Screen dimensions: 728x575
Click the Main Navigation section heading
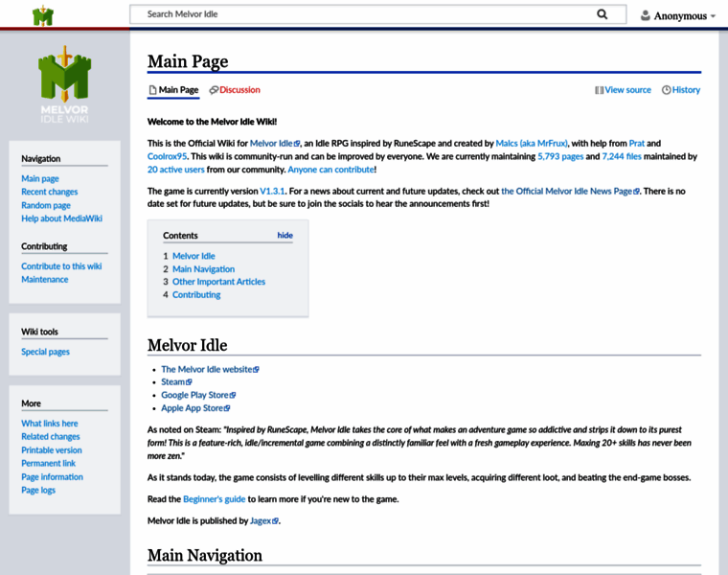pyautogui.click(x=205, y=556)
